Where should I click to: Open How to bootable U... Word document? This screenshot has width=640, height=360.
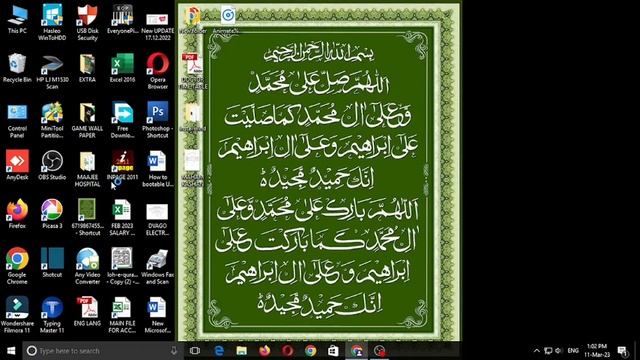tap(158, 169)
